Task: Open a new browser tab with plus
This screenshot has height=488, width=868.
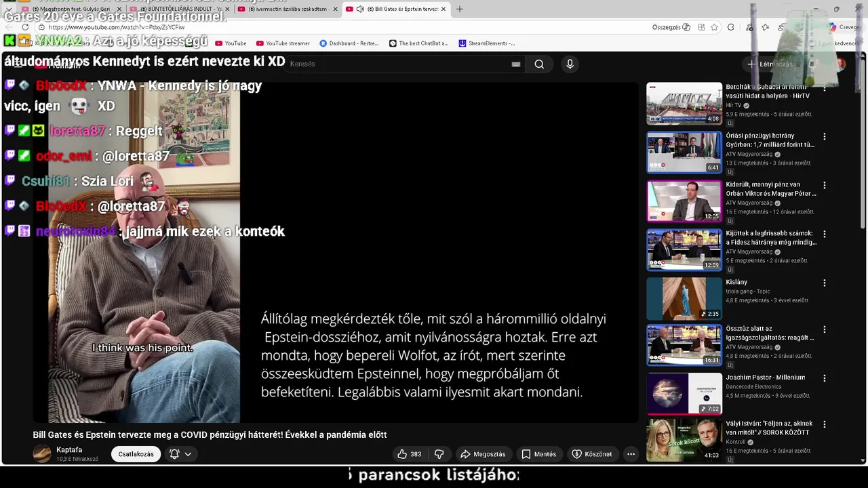Action: coord(459,9)
